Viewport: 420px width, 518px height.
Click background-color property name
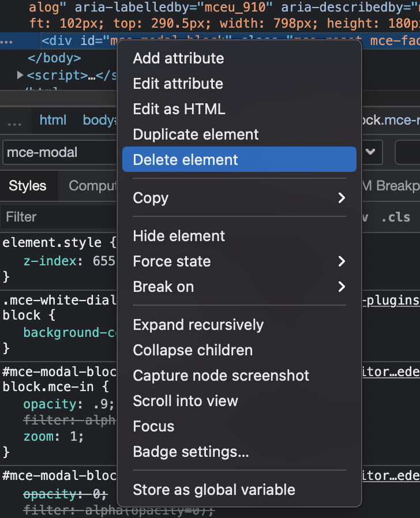click(x=69, y=332)
